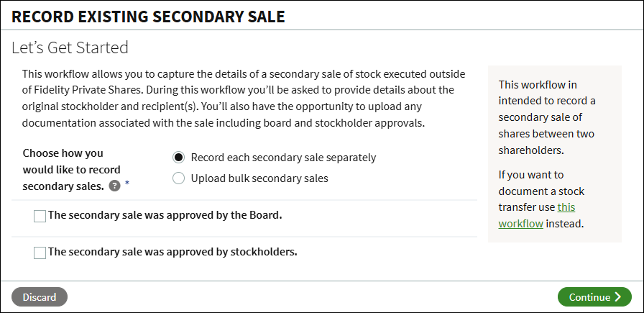Viewport: 644px width, 313px height.
Task: Choose Upload bulk secondary sales radio button
Action: [x=178, y=178]
